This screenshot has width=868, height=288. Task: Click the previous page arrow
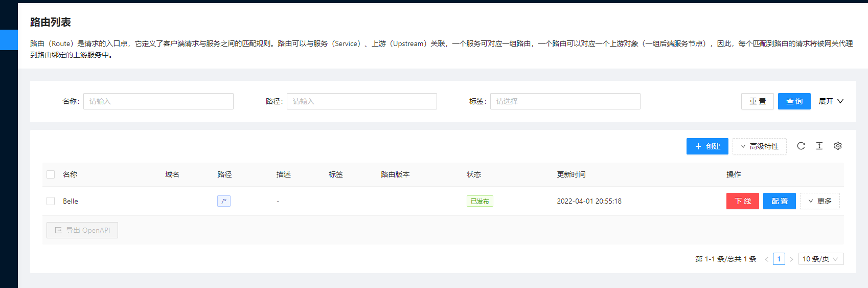(766, 259)
